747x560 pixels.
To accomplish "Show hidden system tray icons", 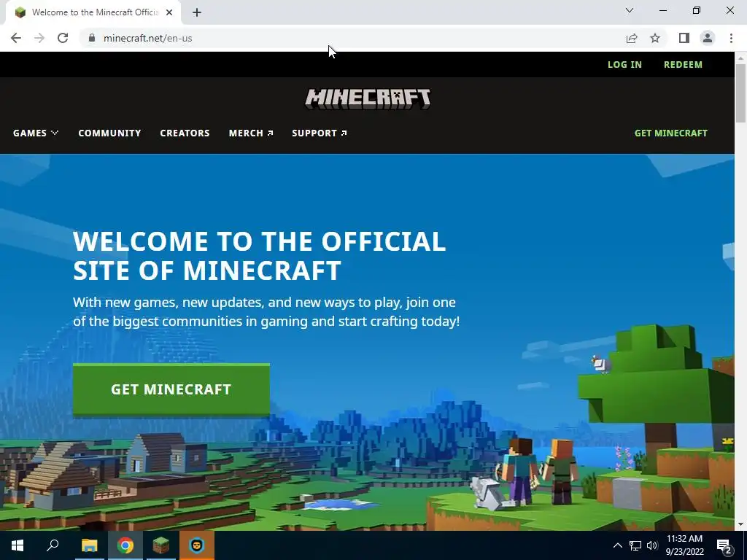I will pos(617,545).
